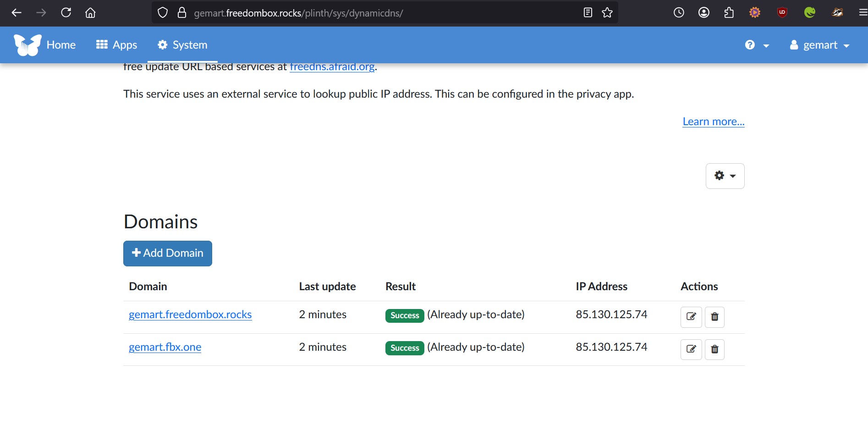Expand the help question mark dropdown

757,45
